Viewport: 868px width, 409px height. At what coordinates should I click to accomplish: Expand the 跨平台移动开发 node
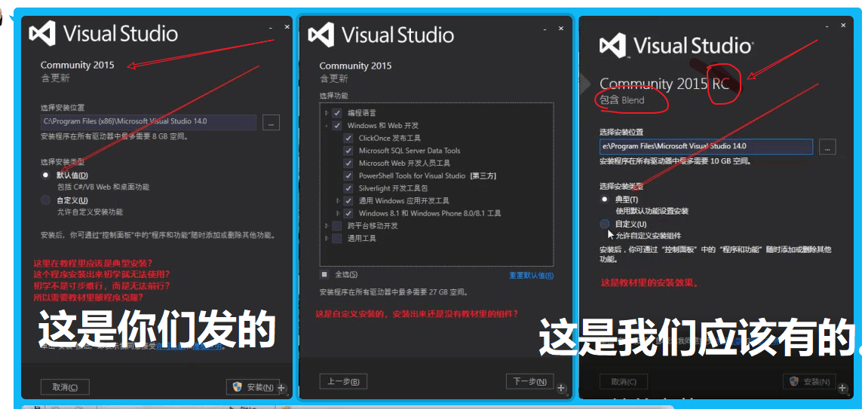coord(327,225)
